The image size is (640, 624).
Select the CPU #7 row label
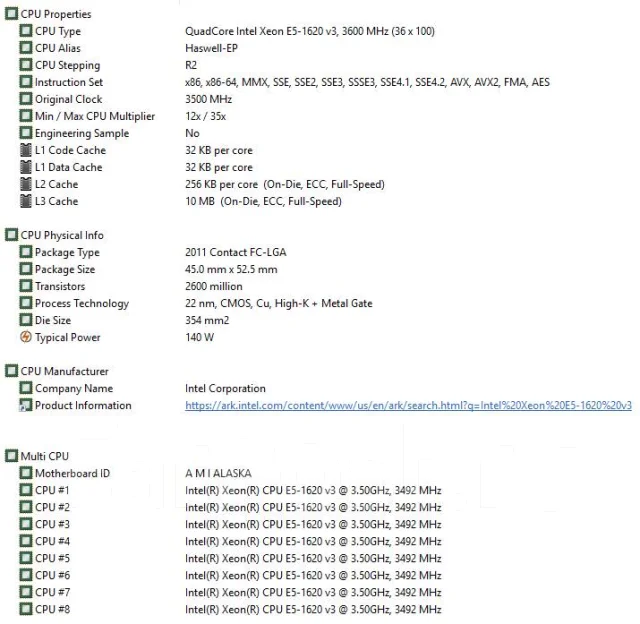tap(52, 592)
